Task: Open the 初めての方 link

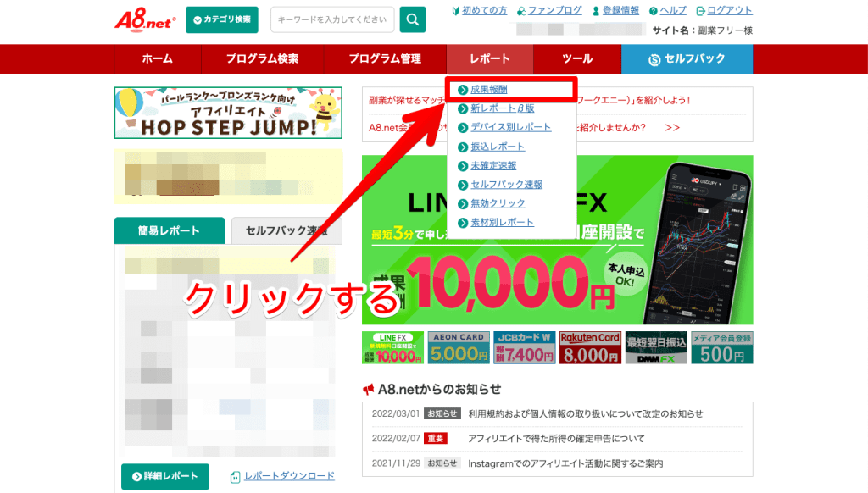Action: point(484,10)
